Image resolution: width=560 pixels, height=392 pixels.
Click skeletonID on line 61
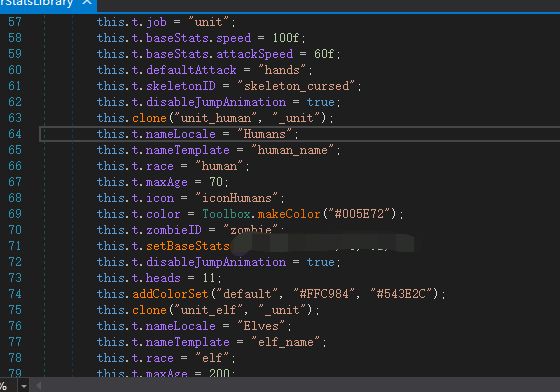point(181,86)
